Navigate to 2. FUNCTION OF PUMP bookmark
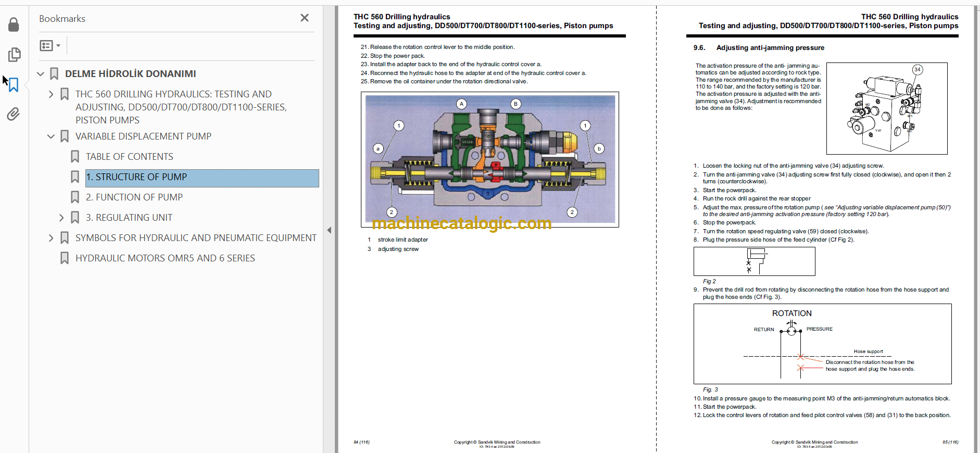980x453 pixels. tap(134, 197)
